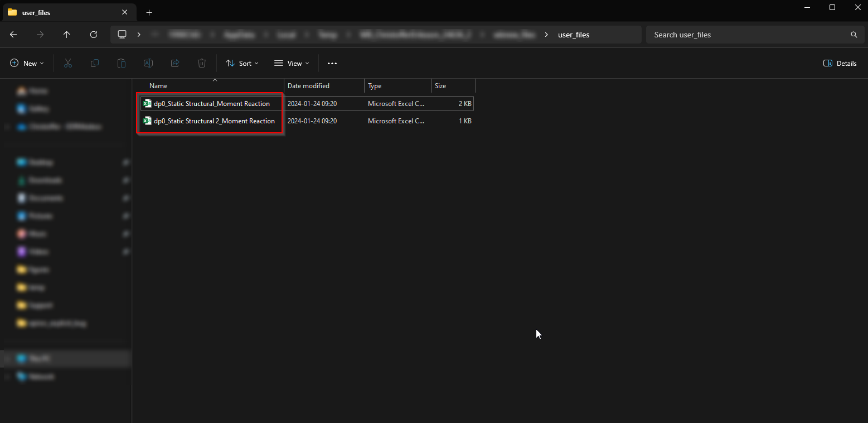Maximize the File Explorer window
This screenshot has height=423, width=868.
[x=832, y=7]
